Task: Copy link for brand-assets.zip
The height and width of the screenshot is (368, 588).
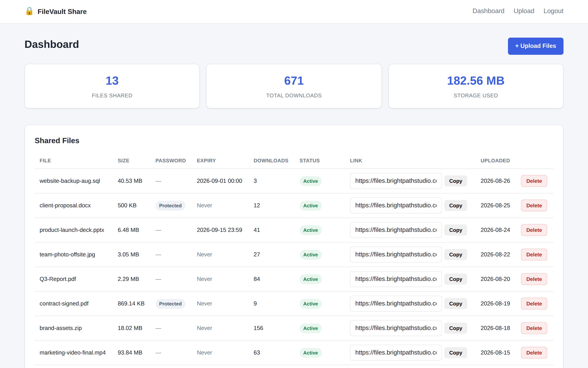Action: coord(455,328)
